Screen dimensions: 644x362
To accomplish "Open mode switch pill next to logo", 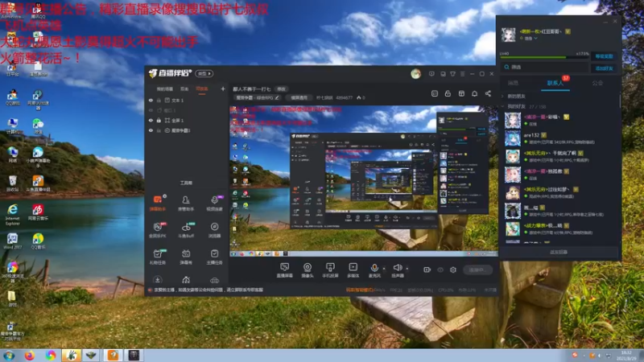I will 204,74.
